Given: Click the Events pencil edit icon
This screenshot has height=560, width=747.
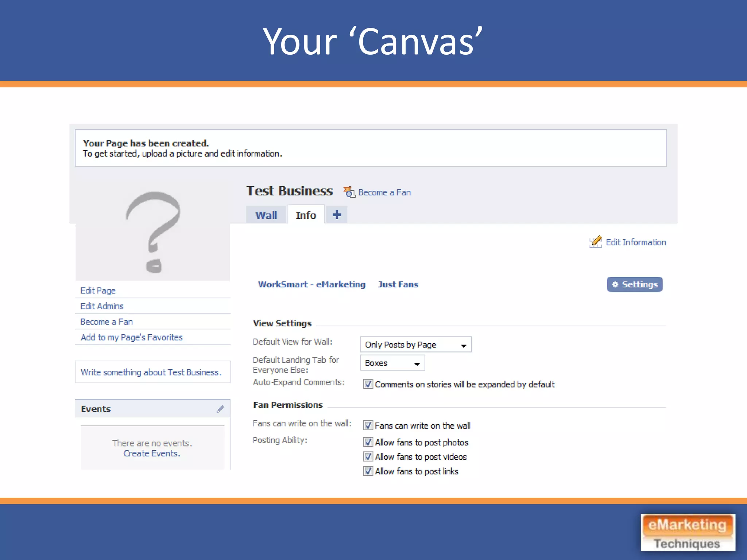Looking at the screenshot, I should 220,409.
